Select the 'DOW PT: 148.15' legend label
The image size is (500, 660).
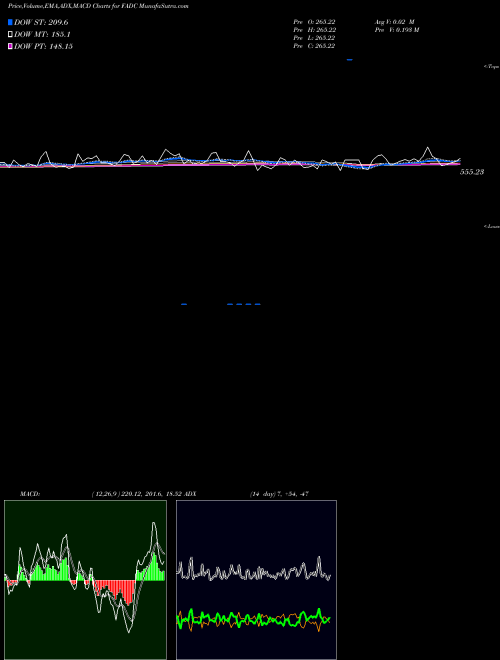(x=43, y=46)
